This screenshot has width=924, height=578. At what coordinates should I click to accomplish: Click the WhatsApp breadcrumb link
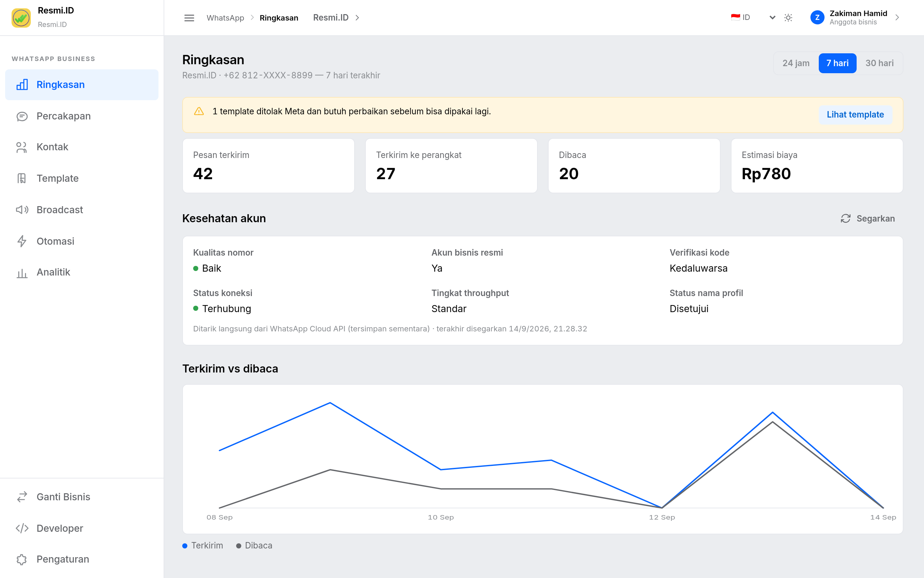[225, 18]
